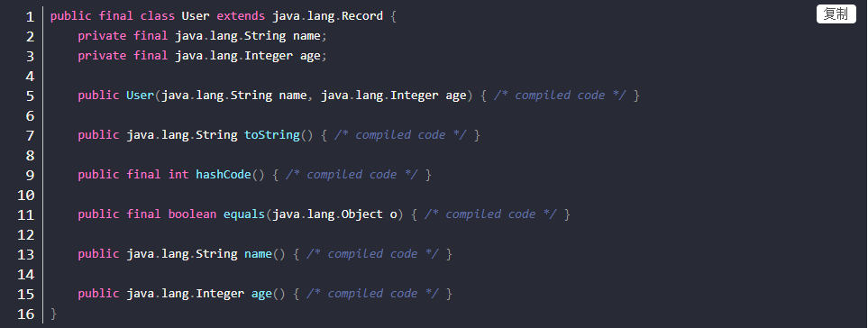The image size is (868, 328).
Task: Click java.lang.Object parameter type on line 11
Action: 327,214
